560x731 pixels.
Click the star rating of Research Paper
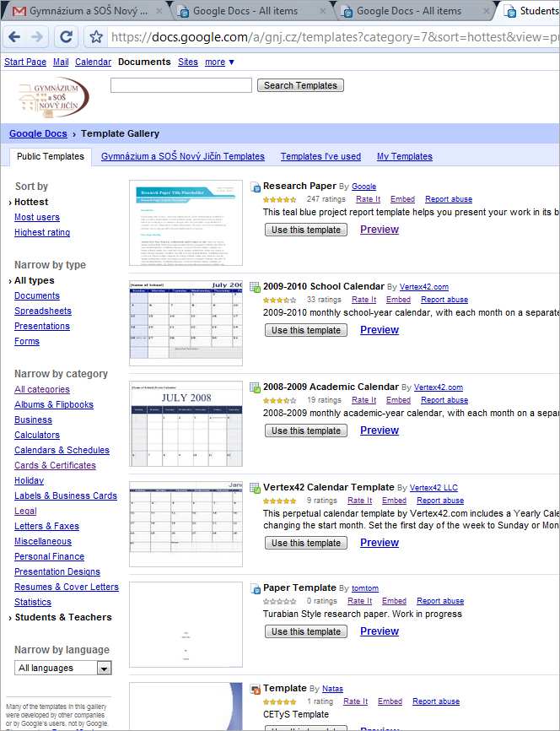(279, 199)
